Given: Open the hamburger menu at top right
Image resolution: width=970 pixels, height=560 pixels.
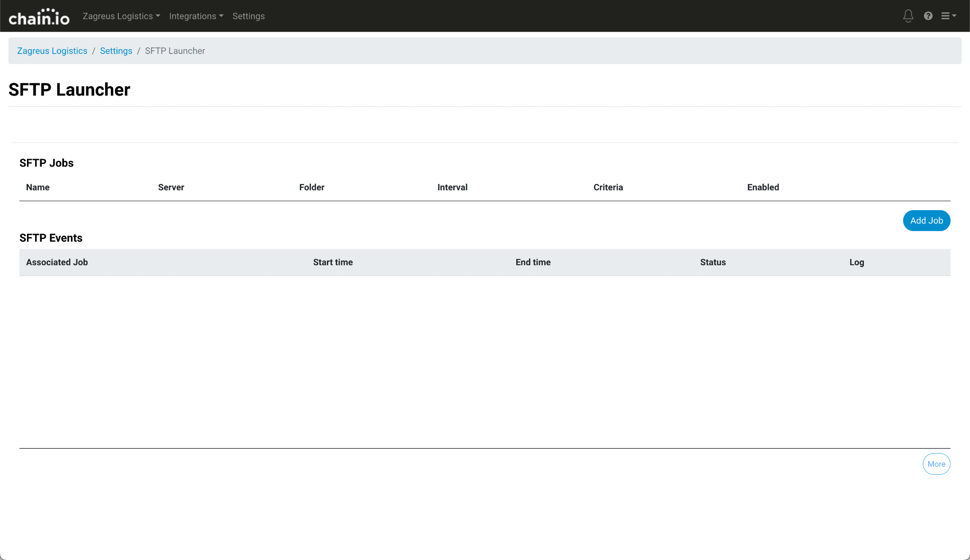Looking at the screenshot, I should [948, 16].
